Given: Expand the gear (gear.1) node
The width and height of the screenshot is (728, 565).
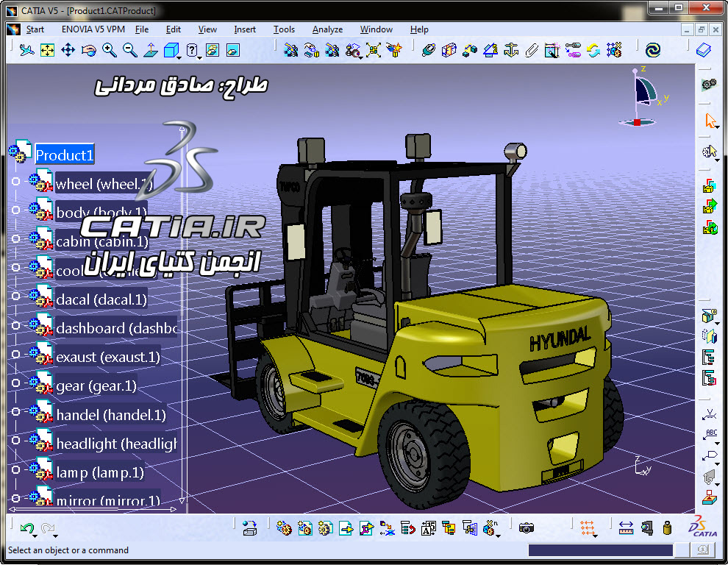Looking at the screenshot, I should coord(15,383).
